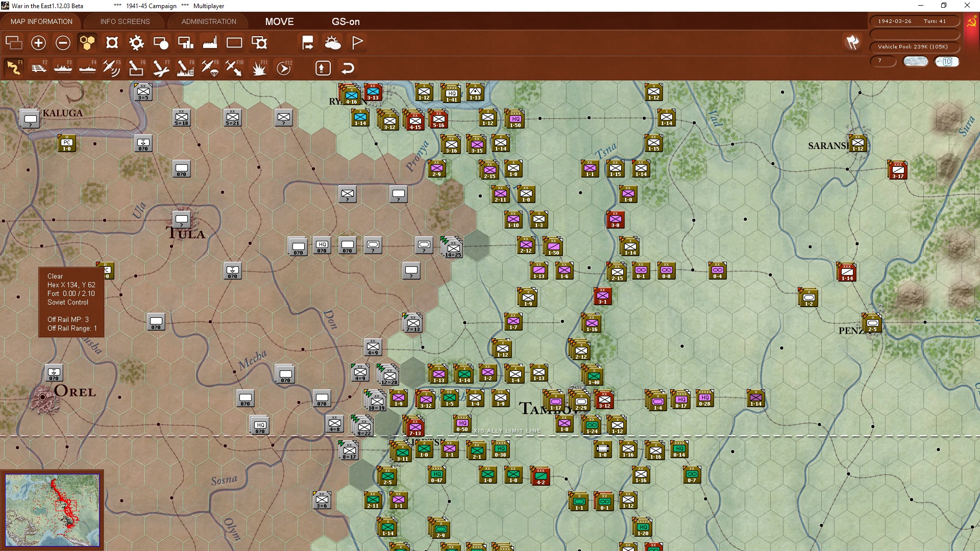Image resolution: width=980 pixels, height=551 pixels.
Task: Open the INFO SCREENS tab
Action: pos(125,21)
